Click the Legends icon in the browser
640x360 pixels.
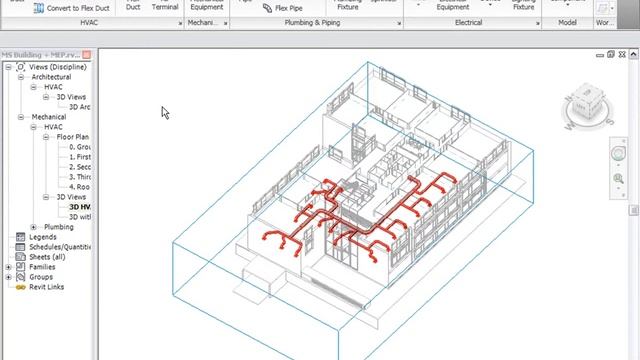(x=20, y=237)
